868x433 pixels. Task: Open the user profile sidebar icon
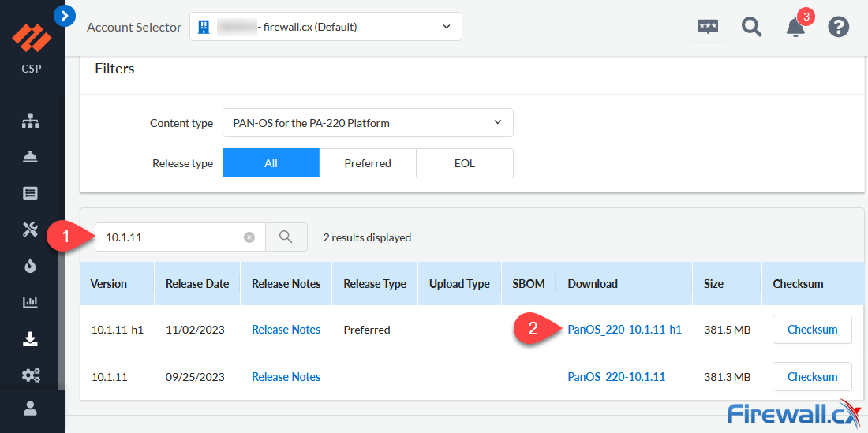coord(31,409)
